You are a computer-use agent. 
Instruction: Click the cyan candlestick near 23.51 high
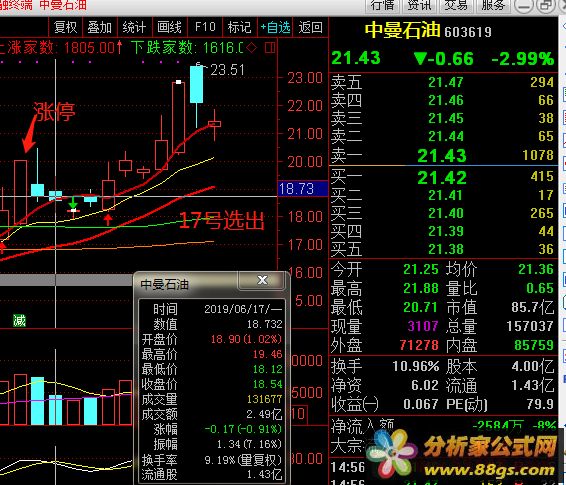(x=196, y=84)
